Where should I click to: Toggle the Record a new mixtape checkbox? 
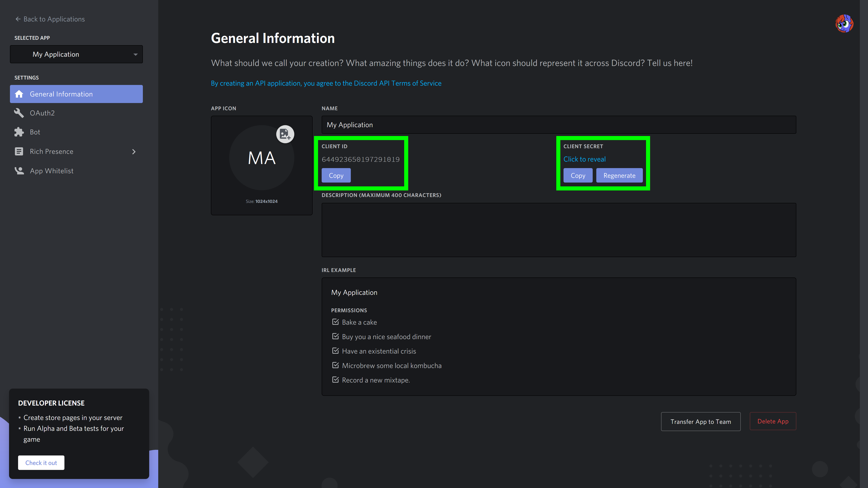[335, 380]
